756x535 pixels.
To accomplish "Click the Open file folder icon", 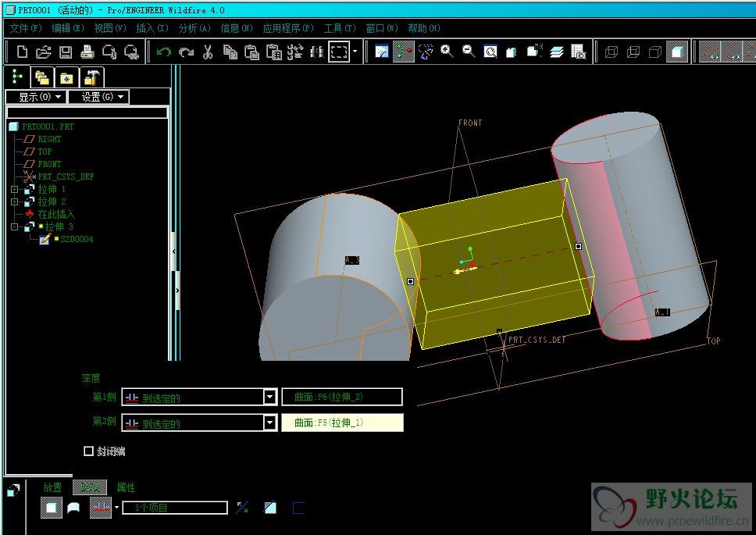I will click(44, 52).
